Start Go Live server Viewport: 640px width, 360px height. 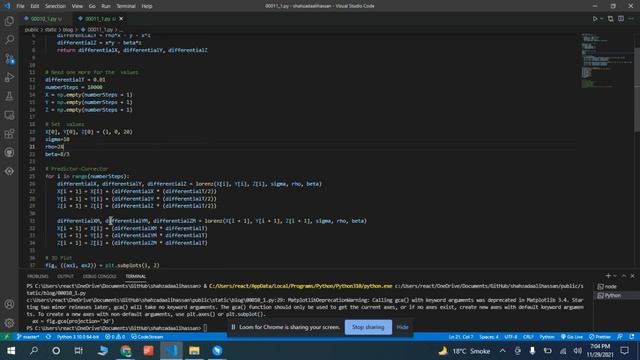click(x=571, y=337)
